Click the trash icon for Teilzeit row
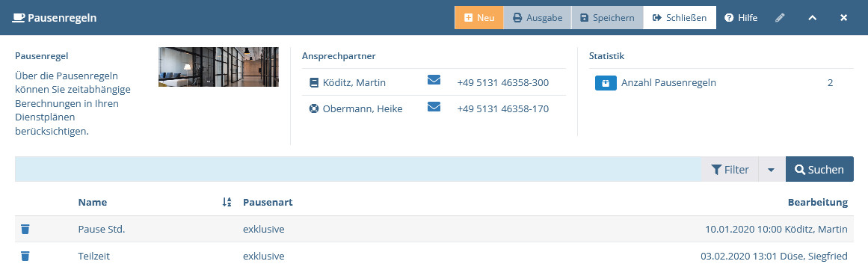The height and width of the screenshot is (270, 868). pos(25,256)
